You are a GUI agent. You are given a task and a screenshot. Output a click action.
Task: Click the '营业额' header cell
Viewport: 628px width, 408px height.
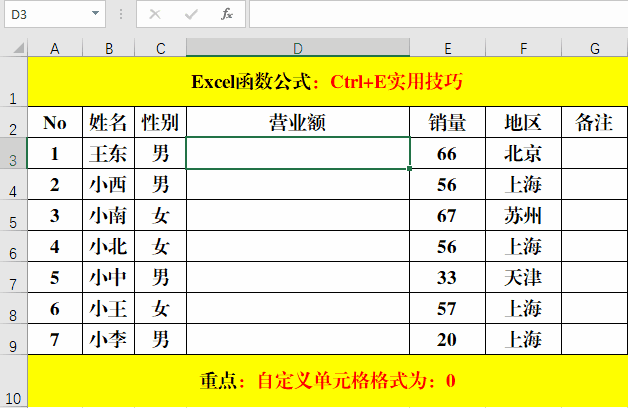298,122
